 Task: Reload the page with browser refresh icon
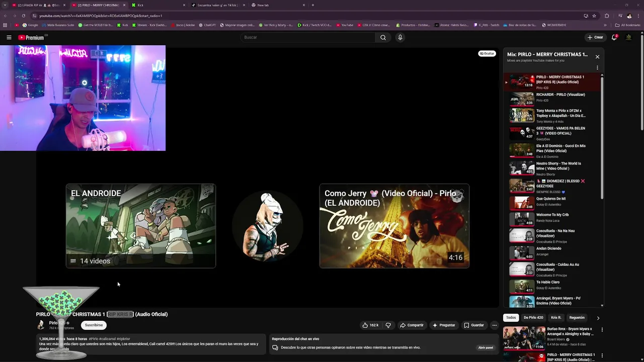(23, 16)
